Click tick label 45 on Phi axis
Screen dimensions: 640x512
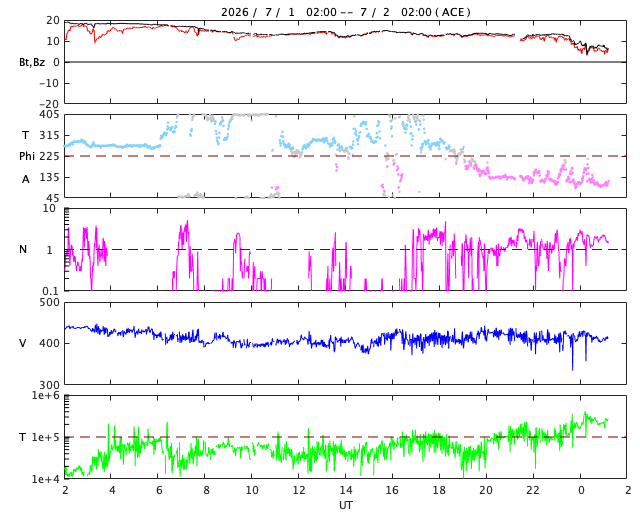pyautogui.click(x=53, y=198)
